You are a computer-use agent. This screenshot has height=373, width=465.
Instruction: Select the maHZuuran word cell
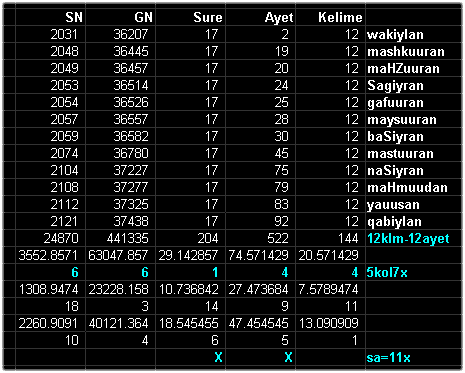click(413, 68)
